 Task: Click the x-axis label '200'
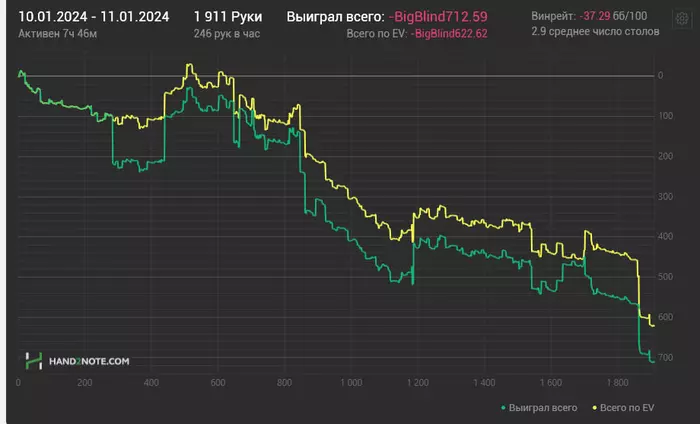pos(84,382)
